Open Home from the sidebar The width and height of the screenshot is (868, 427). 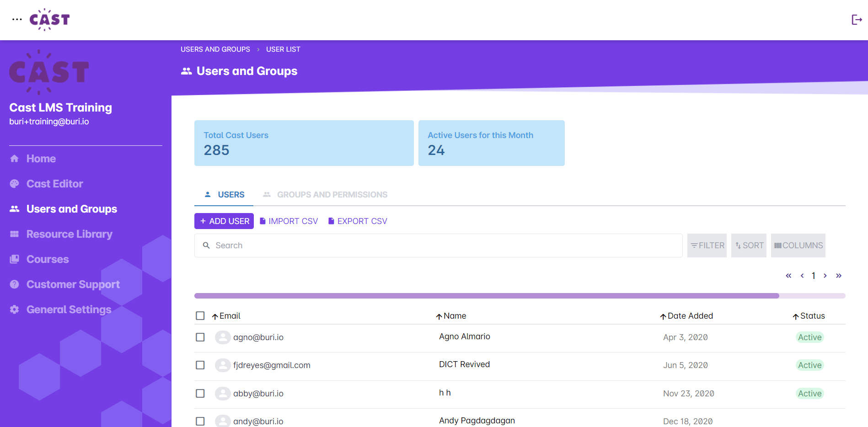click(x=41, y=159)
